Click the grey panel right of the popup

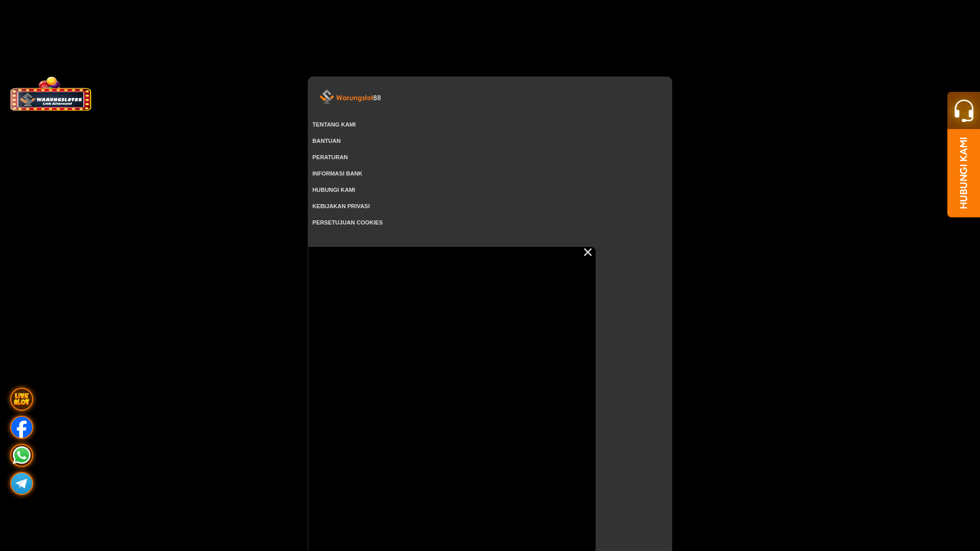633,398
